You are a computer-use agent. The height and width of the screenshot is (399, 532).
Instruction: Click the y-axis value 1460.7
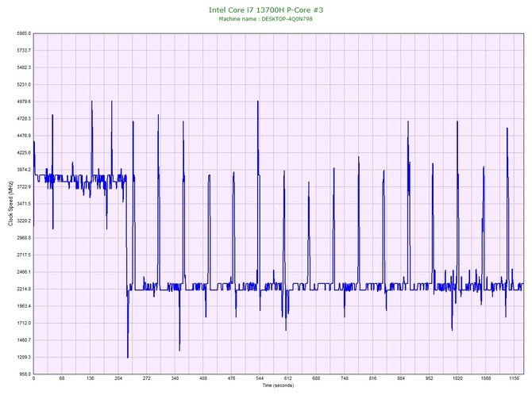[x=24, y=340]
